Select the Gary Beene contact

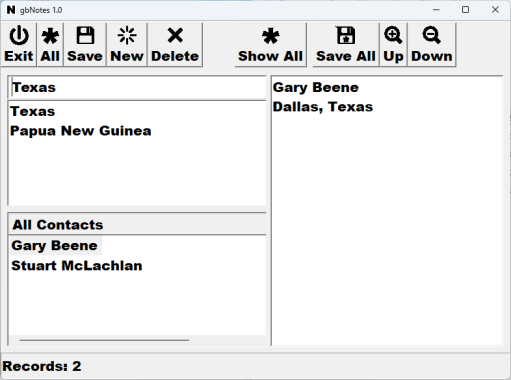pos(55,246)
